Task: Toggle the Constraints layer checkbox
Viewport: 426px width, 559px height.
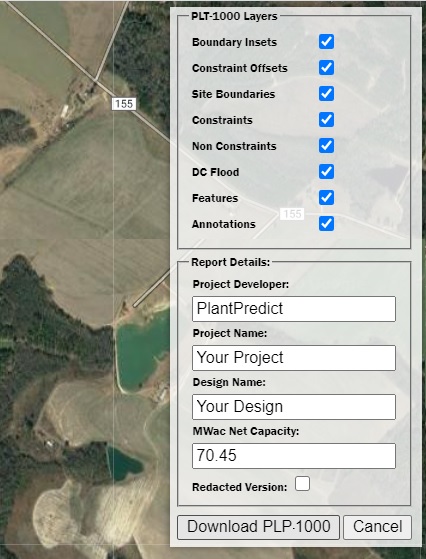Action: [326, 120]
